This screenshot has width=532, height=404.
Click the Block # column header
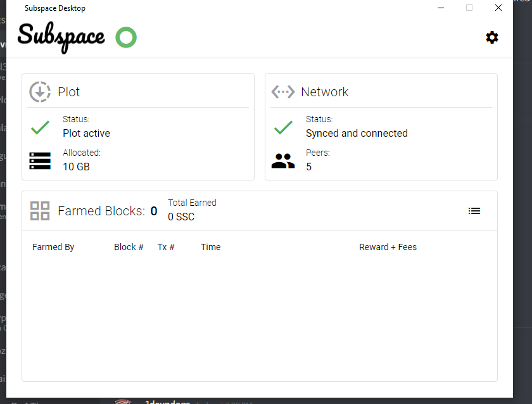click(129, 247)
